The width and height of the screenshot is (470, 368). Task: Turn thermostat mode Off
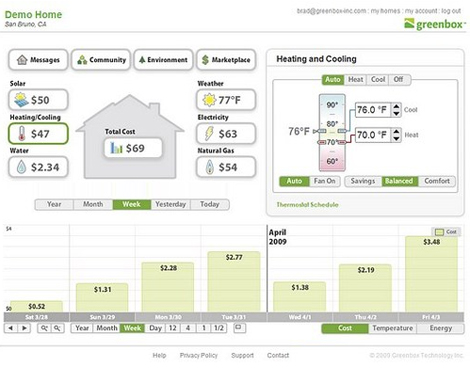(399, 79)
